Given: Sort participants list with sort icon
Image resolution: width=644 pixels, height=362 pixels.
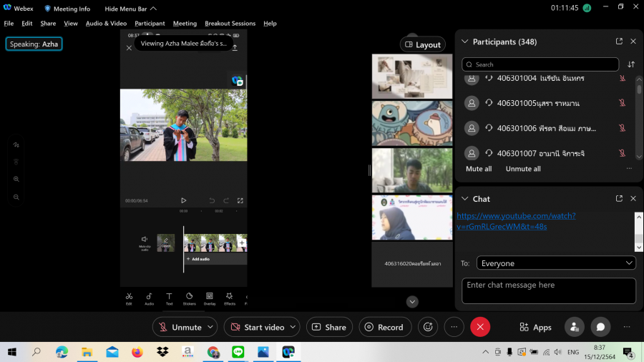Looking at the screenshot, I should click(631, 64).
